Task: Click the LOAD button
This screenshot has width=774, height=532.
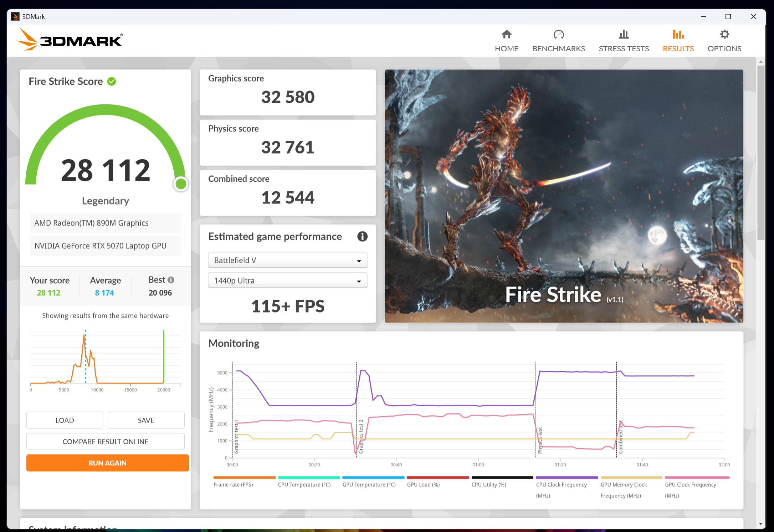Action: [65, 420]
